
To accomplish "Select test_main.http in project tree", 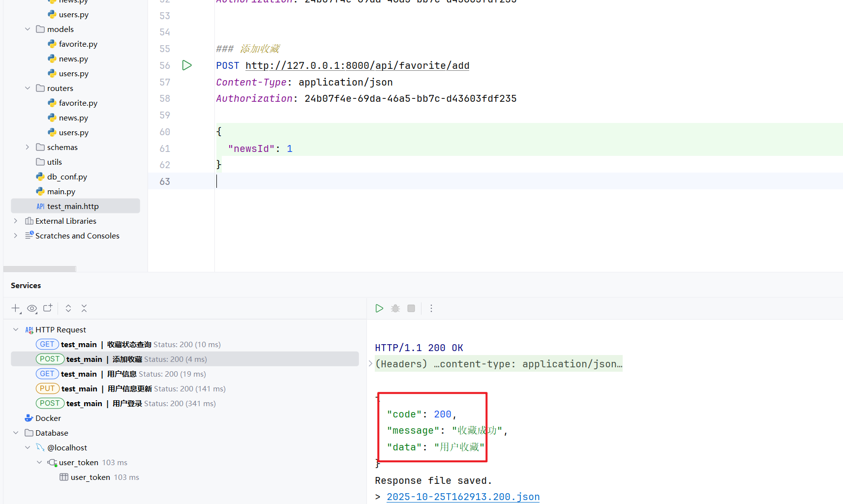I will point(73,207).
